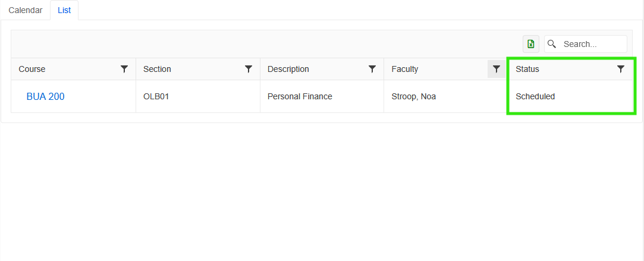Image resolution: width=644 pixels, height=261 pixels.
Task: Click the Personal Finance description cell
Action: click(300, 96)
